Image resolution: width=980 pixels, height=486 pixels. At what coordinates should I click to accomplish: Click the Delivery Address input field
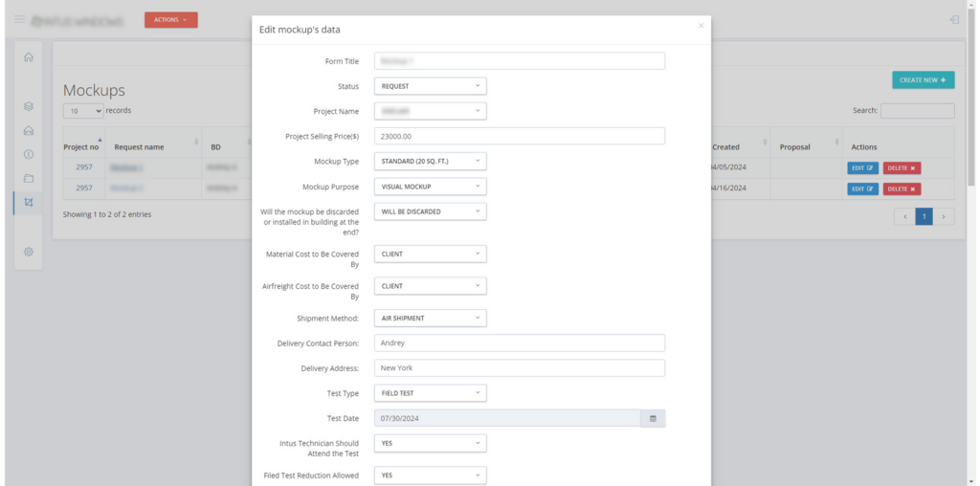point(519,367)
